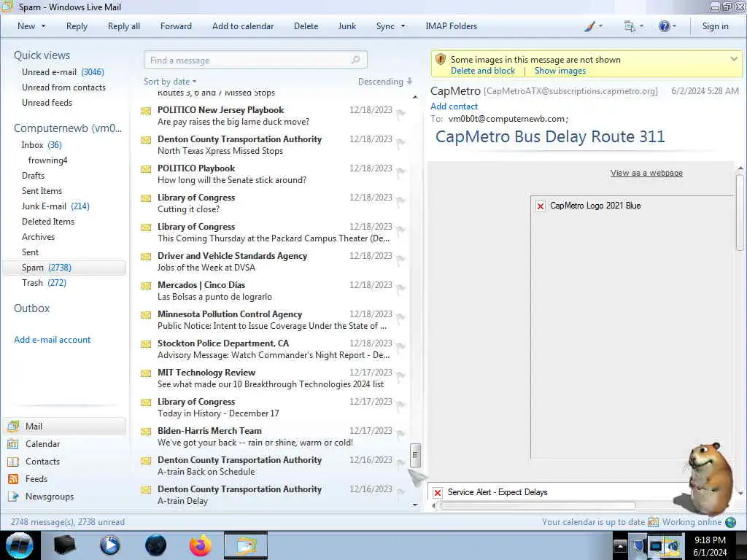Open the Calendar icon in the navigation pane

13,444
